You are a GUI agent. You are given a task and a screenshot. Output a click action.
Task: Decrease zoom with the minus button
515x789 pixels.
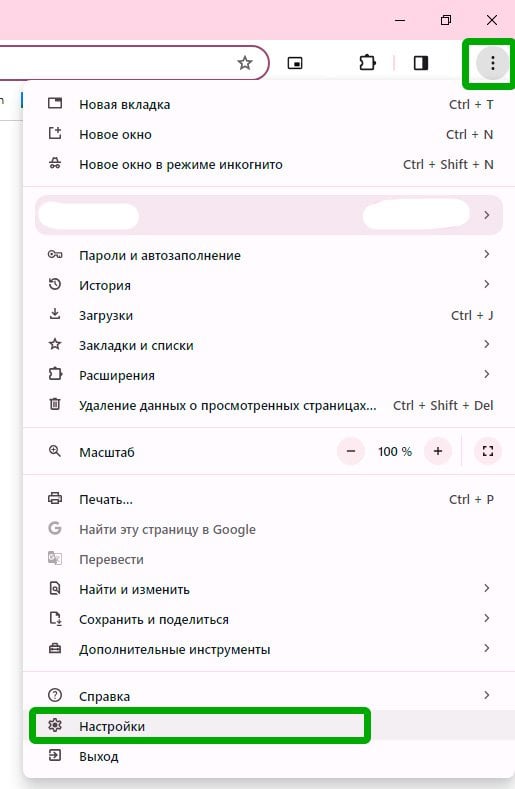click(351, 451)
